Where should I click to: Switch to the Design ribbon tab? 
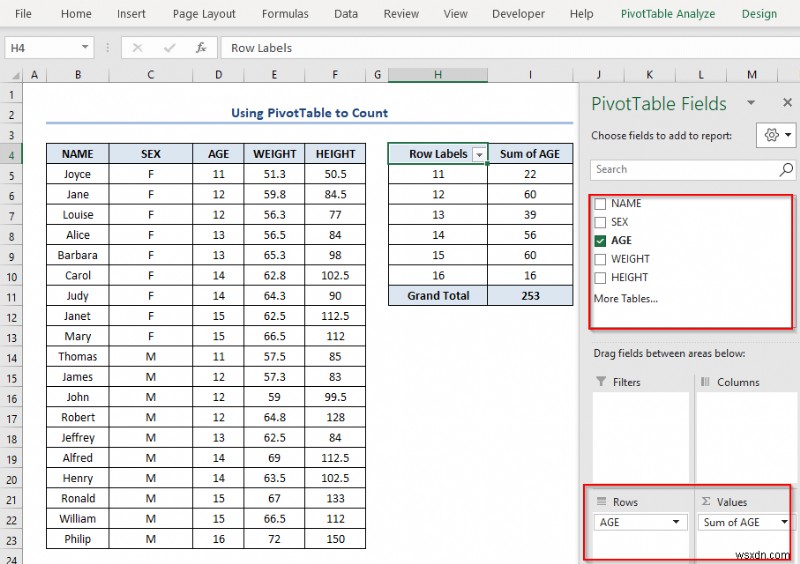pos(759,14)
